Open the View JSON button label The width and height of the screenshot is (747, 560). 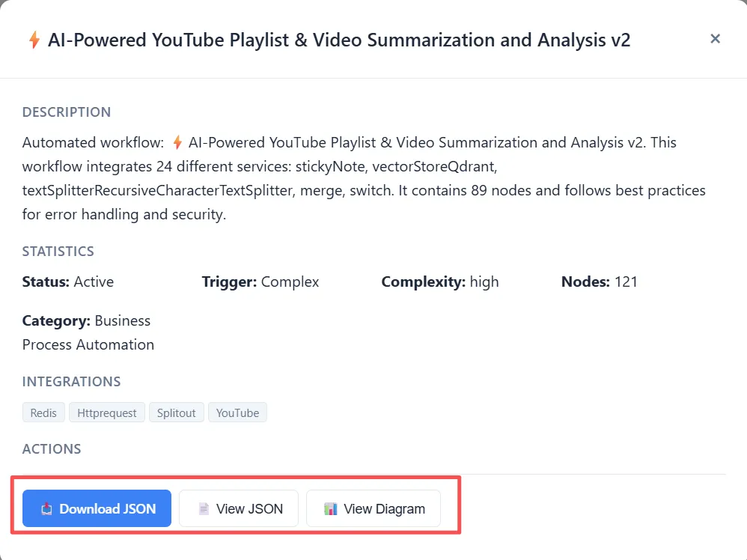(x=249, y=509)
